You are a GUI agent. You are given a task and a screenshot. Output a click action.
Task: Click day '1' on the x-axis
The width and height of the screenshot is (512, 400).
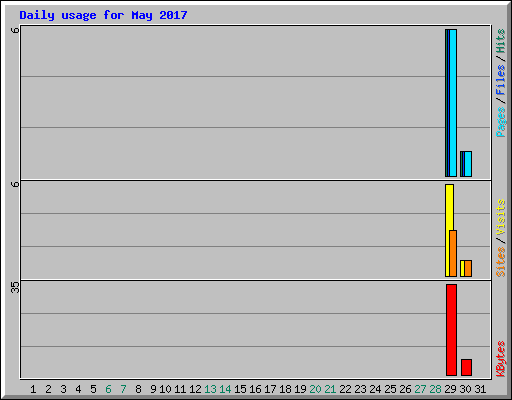point(33,389)
